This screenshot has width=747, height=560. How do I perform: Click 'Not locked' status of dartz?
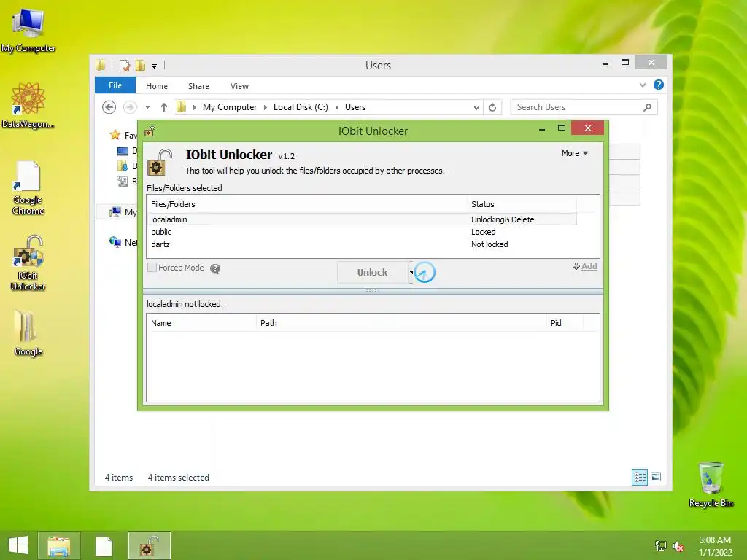489,244
